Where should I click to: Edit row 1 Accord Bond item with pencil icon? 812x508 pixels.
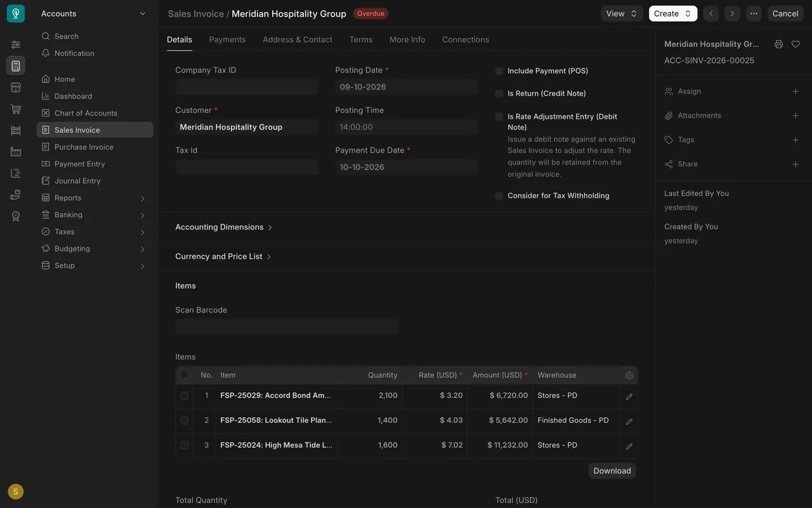pyautogui.click(x=629, y=396)
